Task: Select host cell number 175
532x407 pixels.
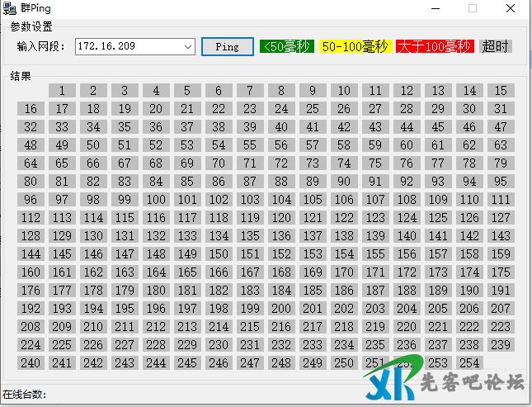Action: [x=501, y=272]
